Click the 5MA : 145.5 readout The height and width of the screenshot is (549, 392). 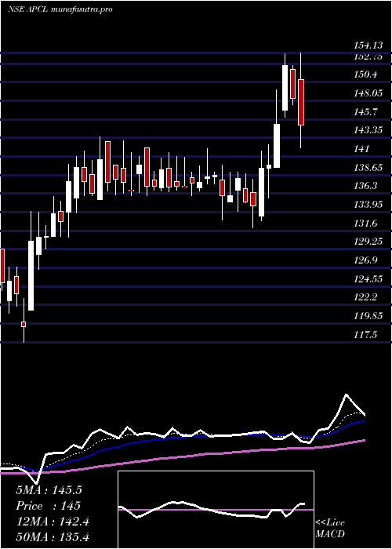pyautogui.click(x=49, y=490)
